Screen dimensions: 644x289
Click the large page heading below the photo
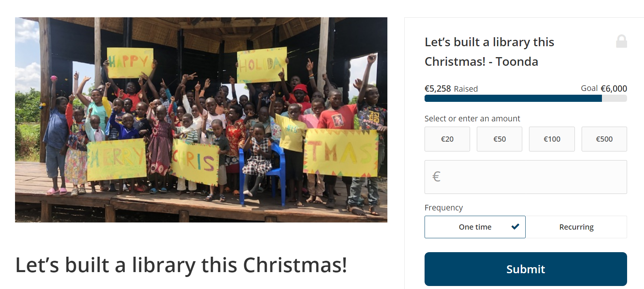(x=181, y=265)
